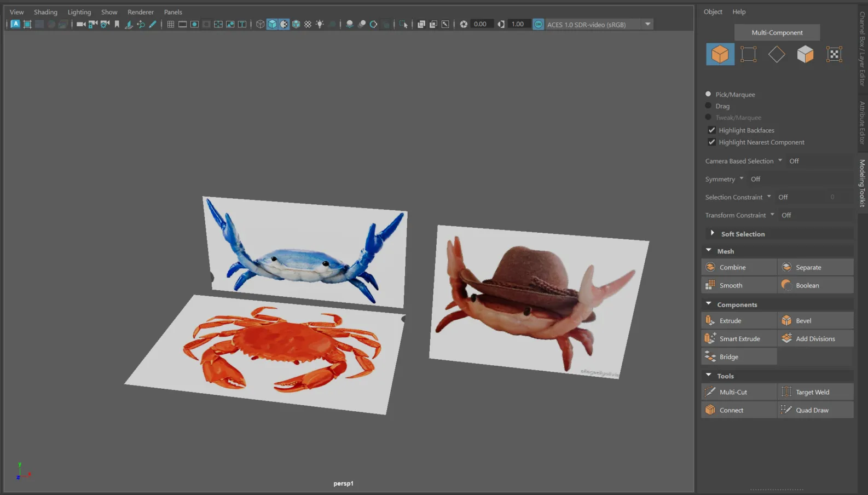
Task: Open the Shading menu
Action: pyautogui.click(x=45, y=12)
